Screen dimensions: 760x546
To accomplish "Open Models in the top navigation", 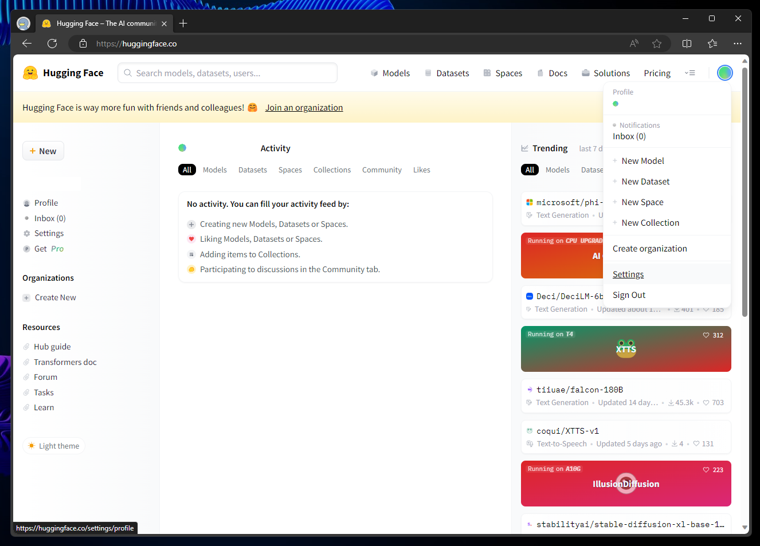I will 391,73.
